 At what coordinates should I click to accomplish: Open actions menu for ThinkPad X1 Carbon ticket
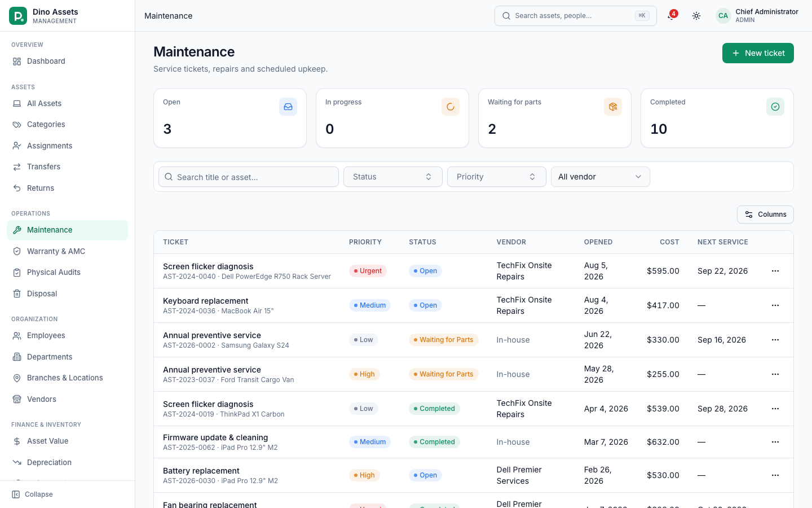pos(775,409)
